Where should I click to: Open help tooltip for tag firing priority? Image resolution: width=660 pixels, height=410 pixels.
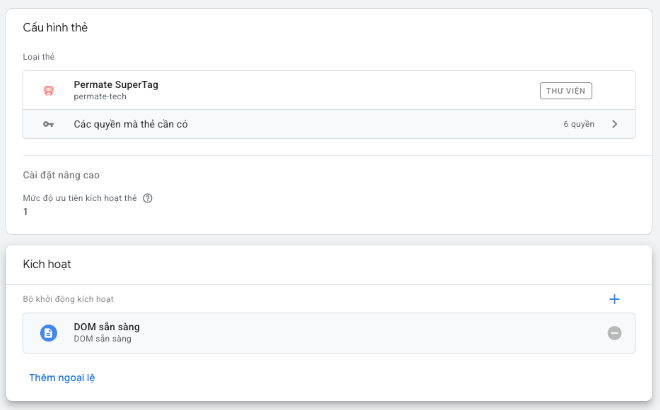(x=148, y=198)
